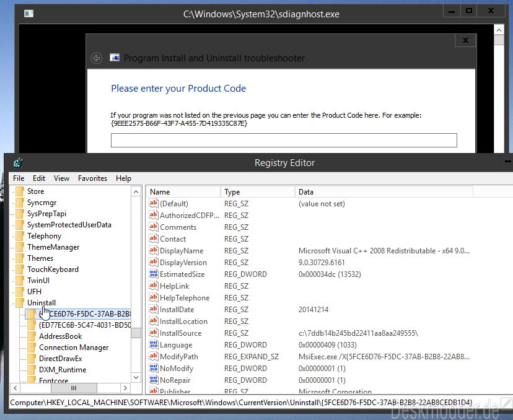Click the Language DWORD value icon
The image size is (513, 420).
154,345
